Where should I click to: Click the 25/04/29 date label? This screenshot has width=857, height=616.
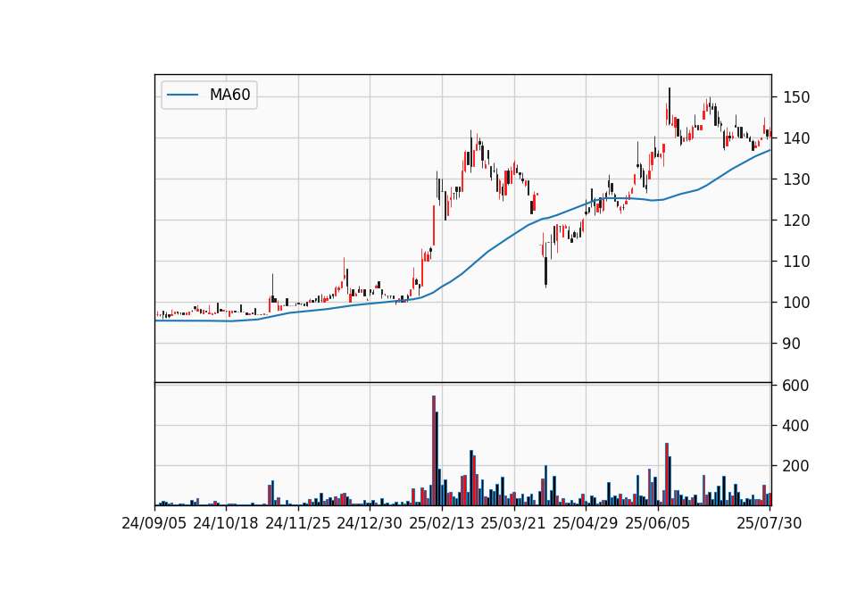point(586,523)
